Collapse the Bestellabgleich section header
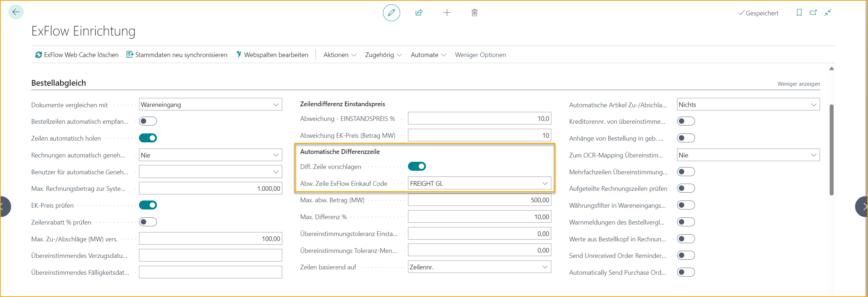Image resolution: width=868 pixels, height=297 pixels. coord(59,83)
